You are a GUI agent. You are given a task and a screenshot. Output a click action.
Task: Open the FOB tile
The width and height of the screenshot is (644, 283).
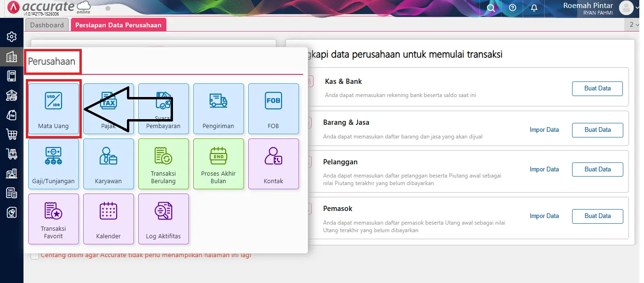[274, 109]
